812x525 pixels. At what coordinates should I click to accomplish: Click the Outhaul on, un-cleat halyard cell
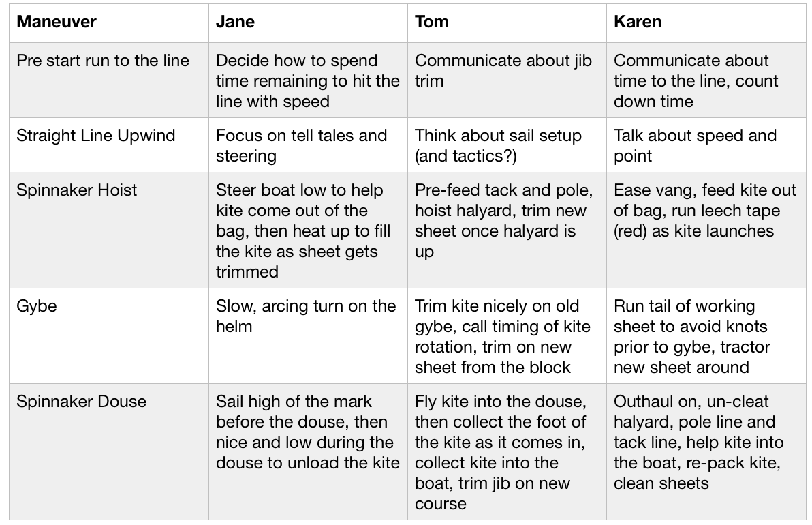click(x=706, y=451)
